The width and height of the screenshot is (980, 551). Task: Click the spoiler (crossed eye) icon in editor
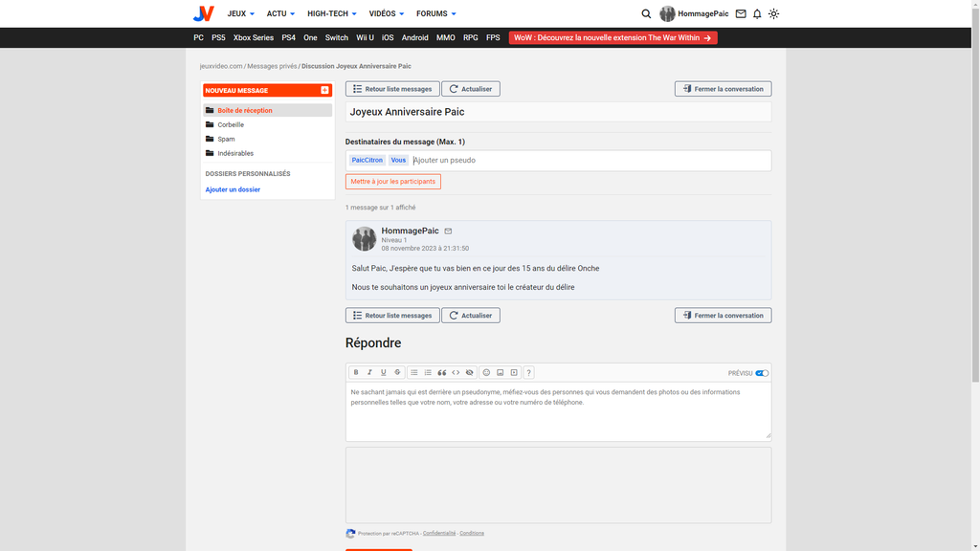(x=469, y=372)
